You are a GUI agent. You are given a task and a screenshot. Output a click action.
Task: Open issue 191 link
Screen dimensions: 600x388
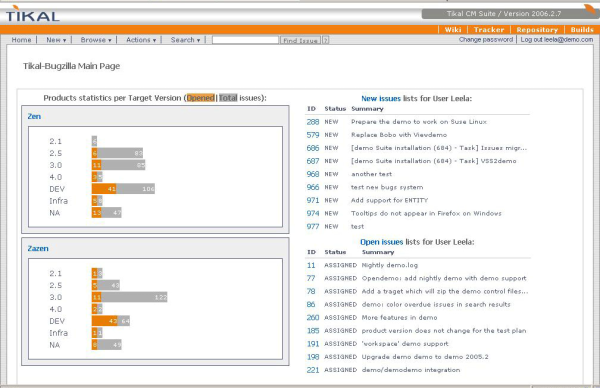[313, 344]
